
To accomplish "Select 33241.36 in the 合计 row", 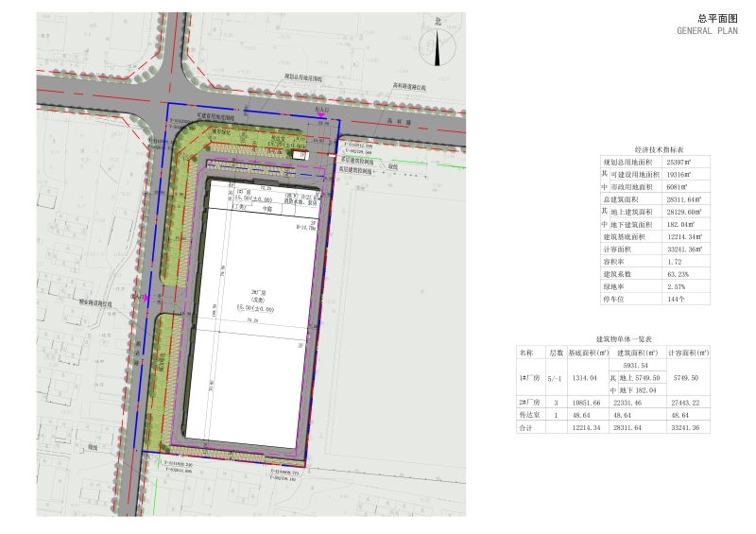I will (x=685, y=428).
